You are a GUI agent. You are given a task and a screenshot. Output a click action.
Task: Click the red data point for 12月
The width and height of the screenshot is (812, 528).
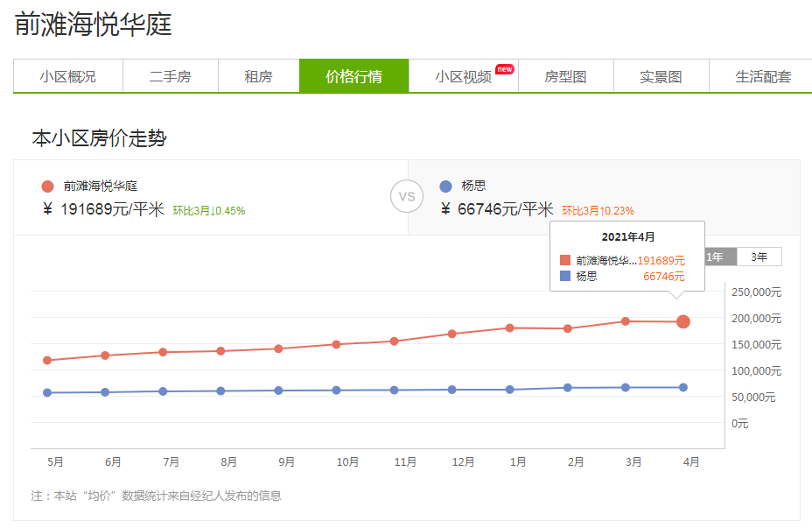452,334
